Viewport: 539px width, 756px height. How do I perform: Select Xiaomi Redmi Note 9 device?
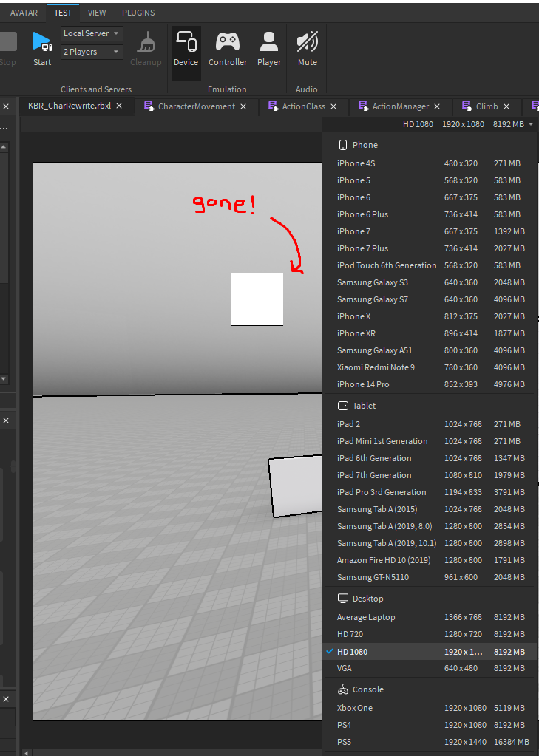pos(430,367)
